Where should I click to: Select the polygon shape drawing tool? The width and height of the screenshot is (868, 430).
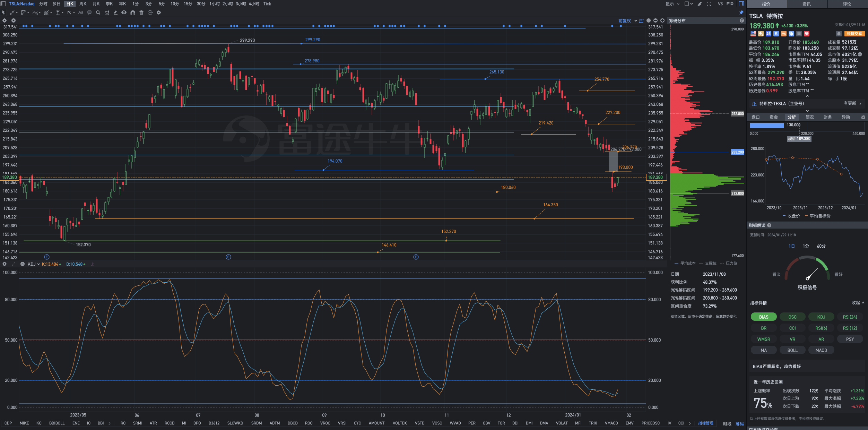coord(23,12)
